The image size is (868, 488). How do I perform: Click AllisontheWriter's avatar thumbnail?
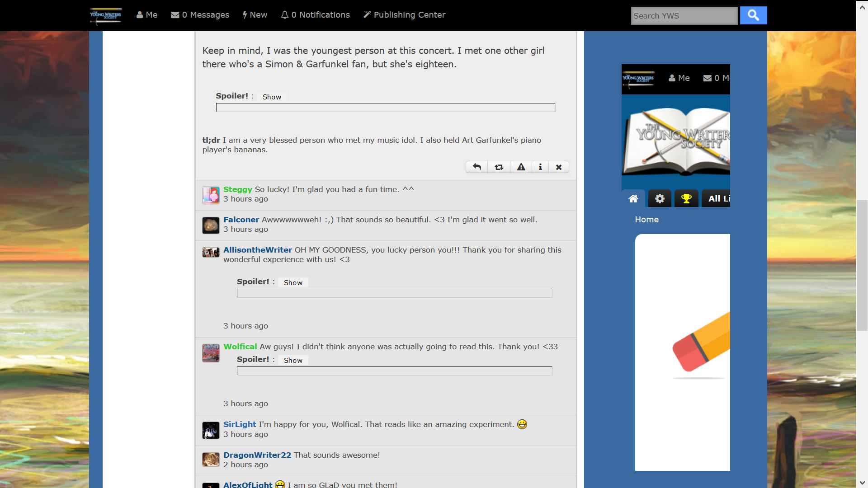click(x=211, y=252)
